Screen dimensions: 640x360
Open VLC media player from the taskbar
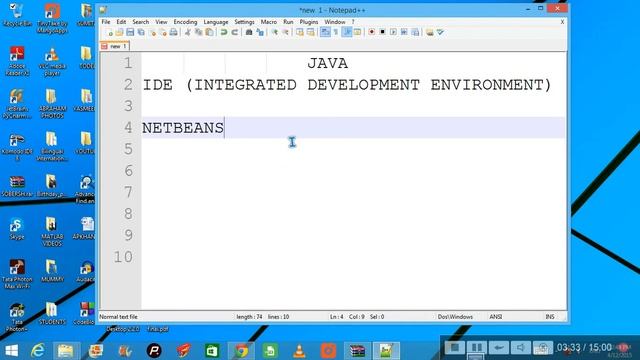(299, 351)
